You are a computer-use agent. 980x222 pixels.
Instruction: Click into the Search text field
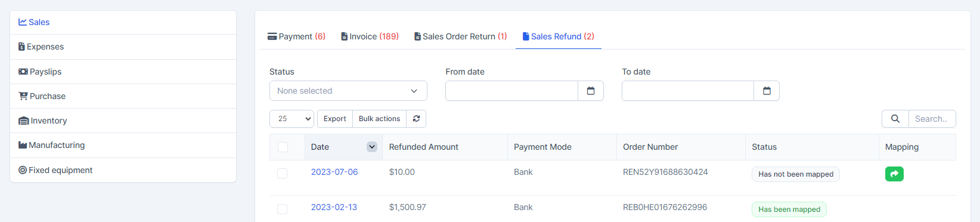tap(932, 119)
